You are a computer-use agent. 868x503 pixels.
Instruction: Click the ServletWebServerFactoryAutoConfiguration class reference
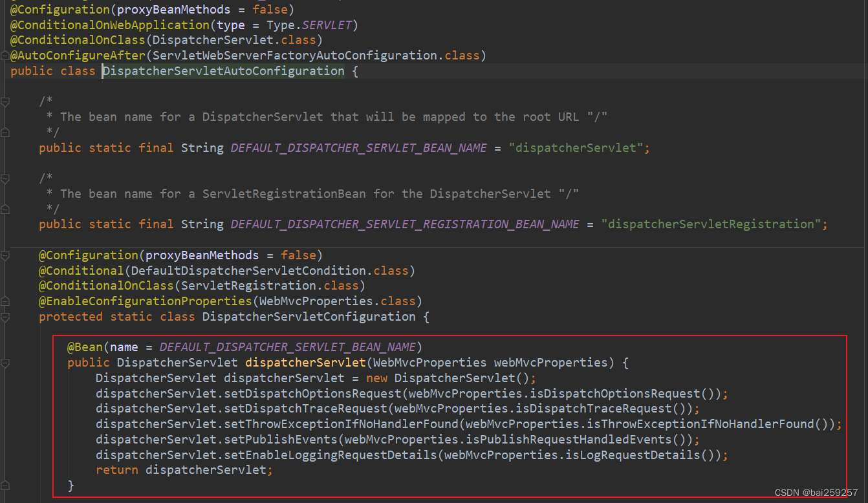coord(304,55)
